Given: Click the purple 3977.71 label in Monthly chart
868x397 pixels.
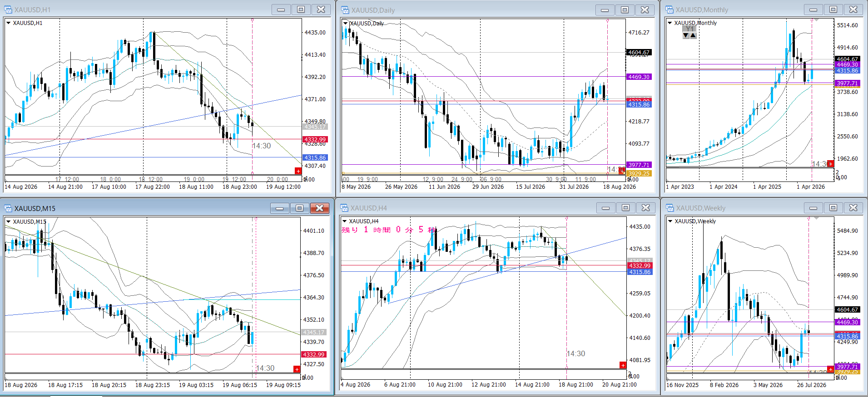Looking at the screenshot, I should pyautogui.click(x=847, y=83).
